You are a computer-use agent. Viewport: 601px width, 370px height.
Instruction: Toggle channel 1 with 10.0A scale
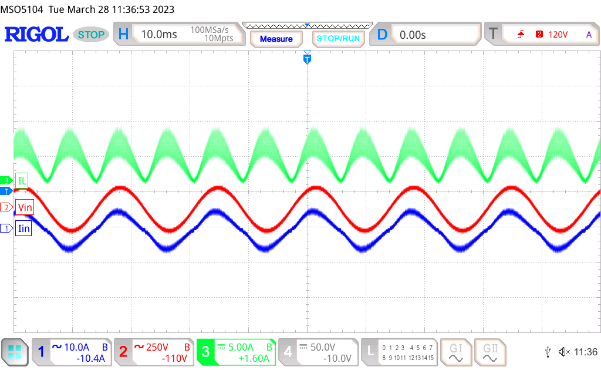72,352
